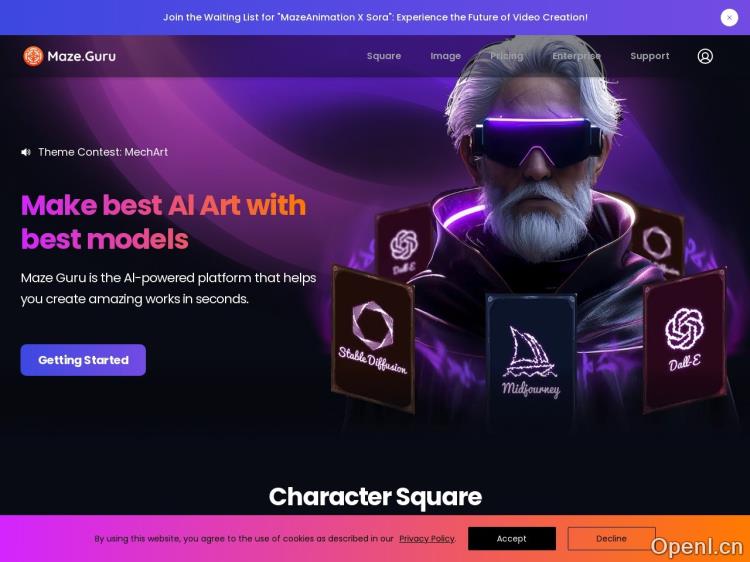
Task: Click the Getting Started button
Action: [83, 360]
